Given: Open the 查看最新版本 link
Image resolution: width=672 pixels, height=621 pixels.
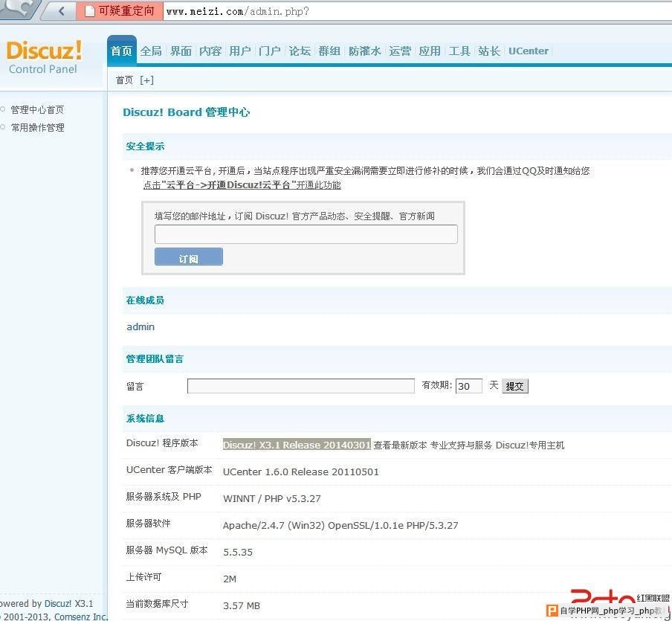Looking at the screenshot, I should pos(400,445).
